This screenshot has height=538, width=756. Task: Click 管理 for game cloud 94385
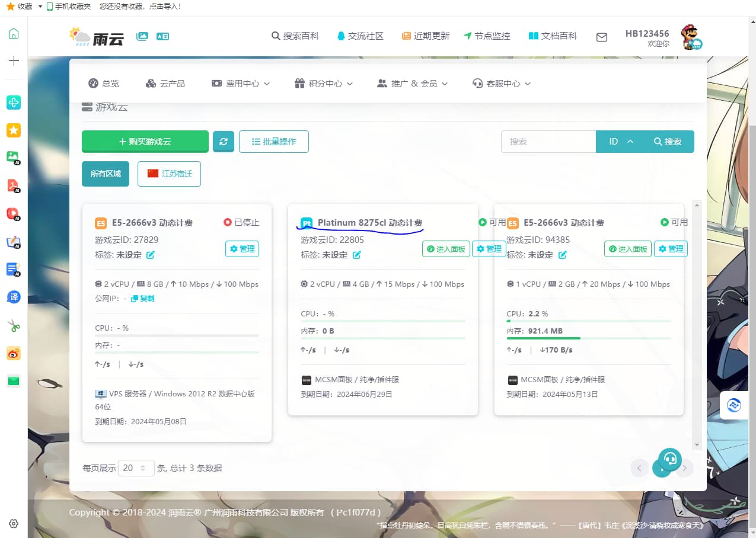tap(671, 249)
